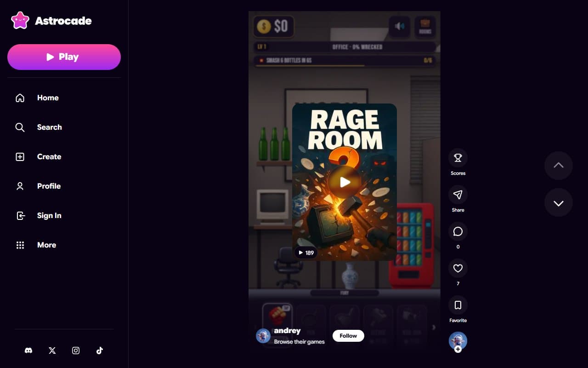Share the game with paper-plane icon
Viewport: 588px width, 368px height.
458,195
